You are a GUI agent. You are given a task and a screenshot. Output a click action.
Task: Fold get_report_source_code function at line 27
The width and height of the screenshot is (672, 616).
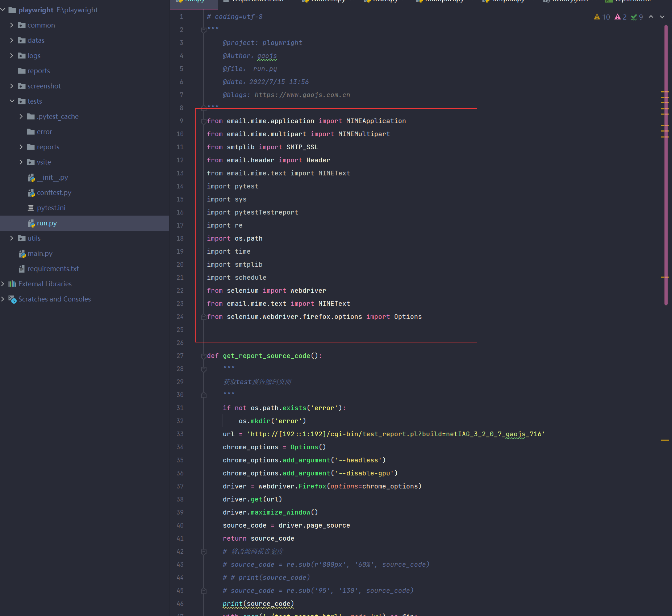pyautogui.click(x=204, y=356)
